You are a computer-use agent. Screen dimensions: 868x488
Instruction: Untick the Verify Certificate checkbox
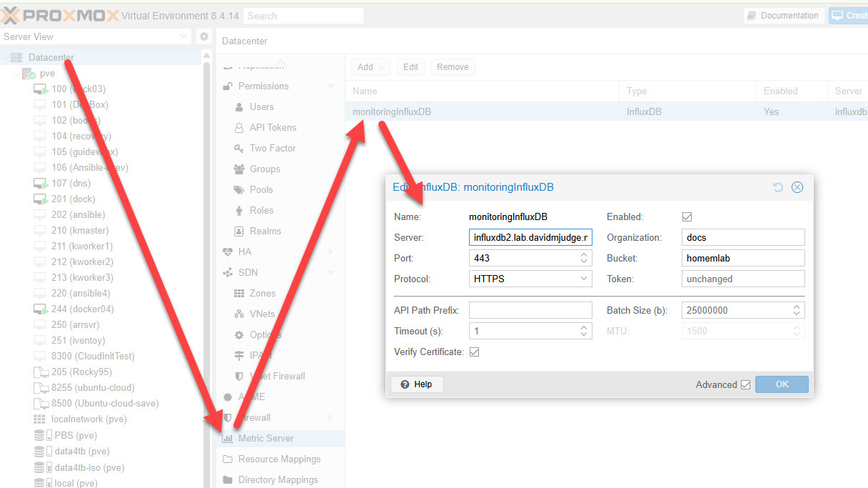pyautogui.click(x=474, y=352)
